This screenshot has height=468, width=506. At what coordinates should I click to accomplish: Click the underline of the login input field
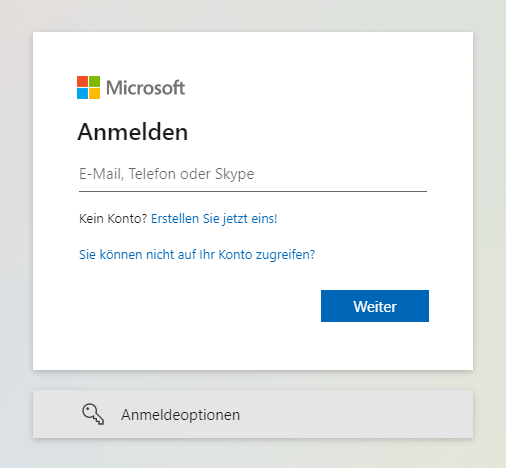point(253,191)
